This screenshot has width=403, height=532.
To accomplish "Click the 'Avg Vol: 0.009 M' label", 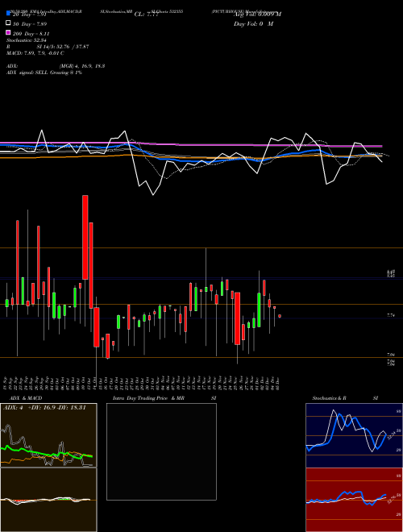I will coord(257,15).
